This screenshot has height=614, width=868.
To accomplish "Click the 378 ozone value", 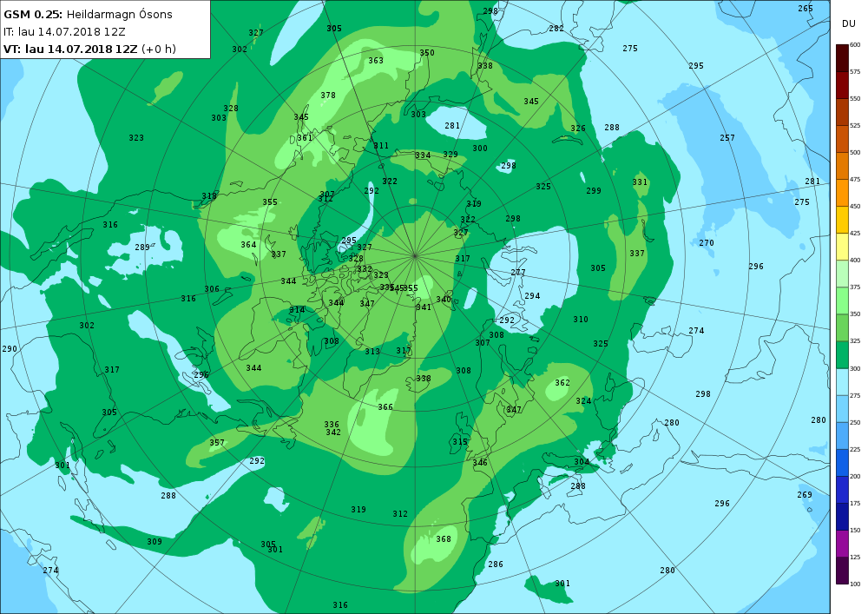I will (328, 96).
